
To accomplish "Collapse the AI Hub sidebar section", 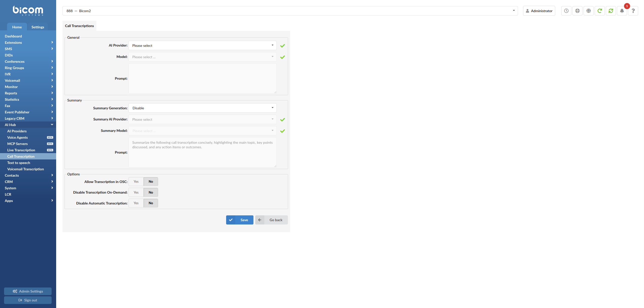I will pyautogui.click(x=28, y=125).
